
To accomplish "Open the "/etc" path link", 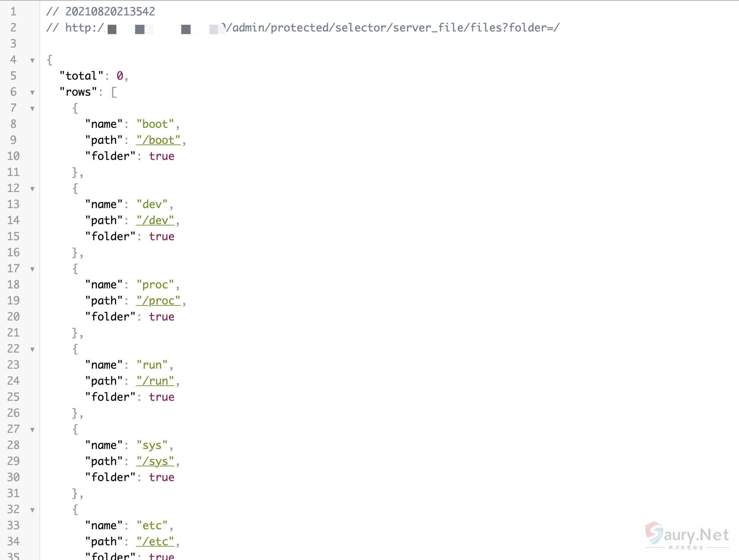I will [155, 542].
